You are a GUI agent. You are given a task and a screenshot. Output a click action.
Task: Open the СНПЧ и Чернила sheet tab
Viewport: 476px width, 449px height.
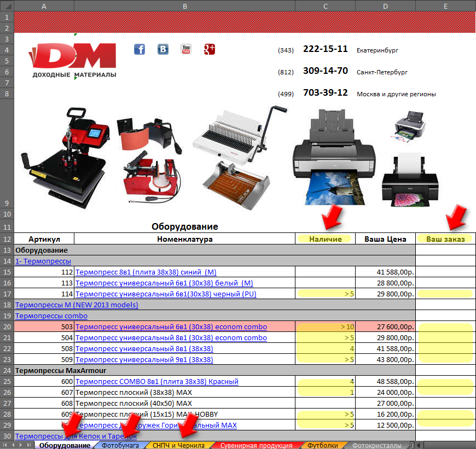pyautogui.click(x=178, y=445)
